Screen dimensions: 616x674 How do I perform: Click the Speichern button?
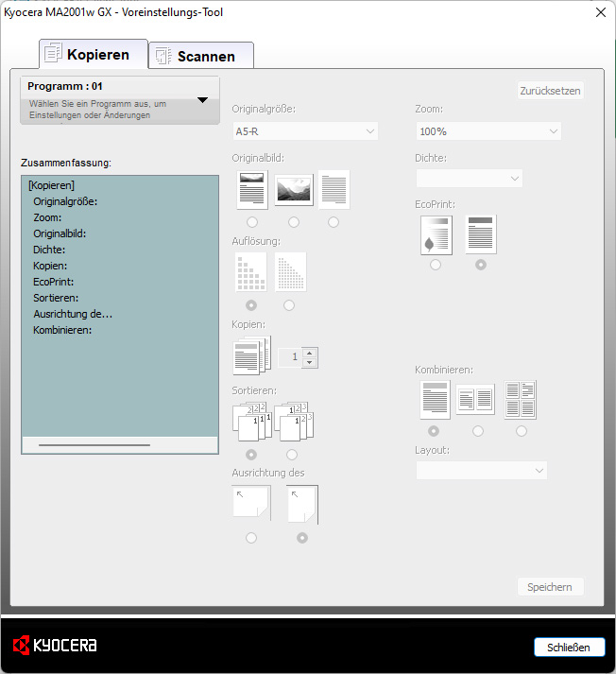[550, 587]
